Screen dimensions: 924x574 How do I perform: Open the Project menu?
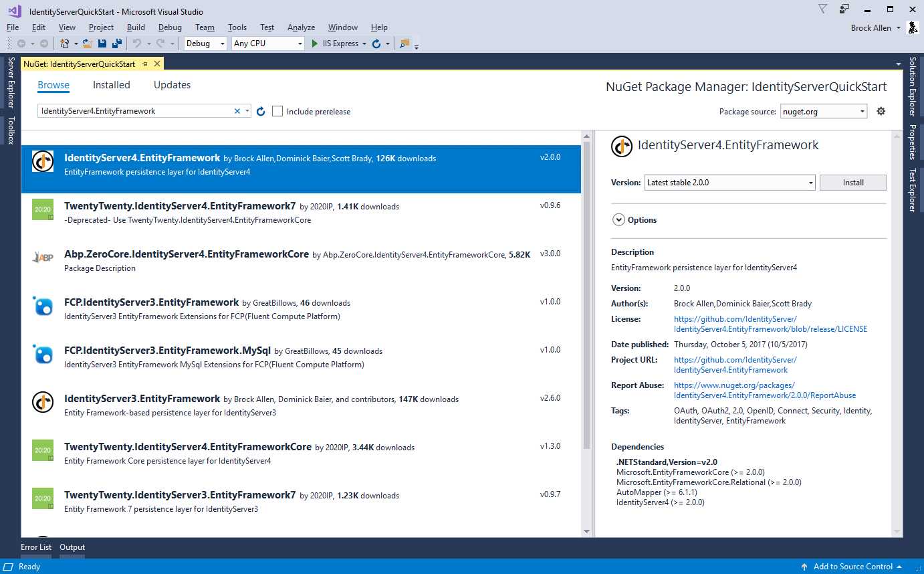point(101,27)
